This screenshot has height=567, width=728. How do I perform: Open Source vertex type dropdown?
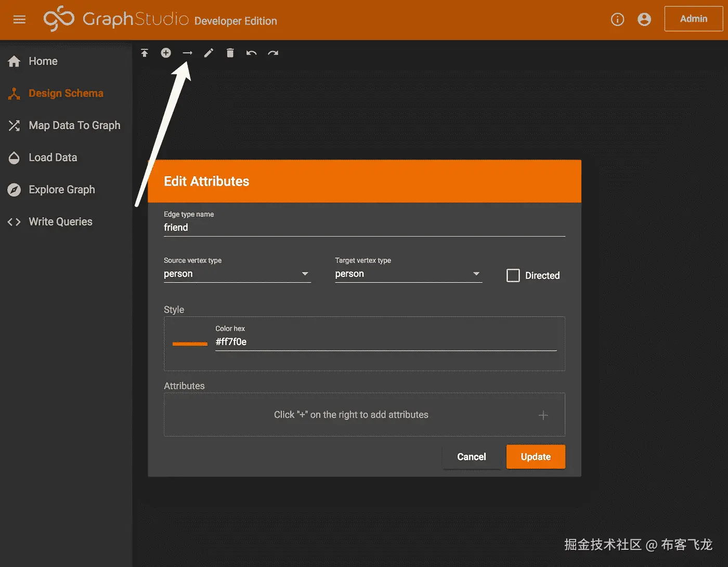(237, 274)
